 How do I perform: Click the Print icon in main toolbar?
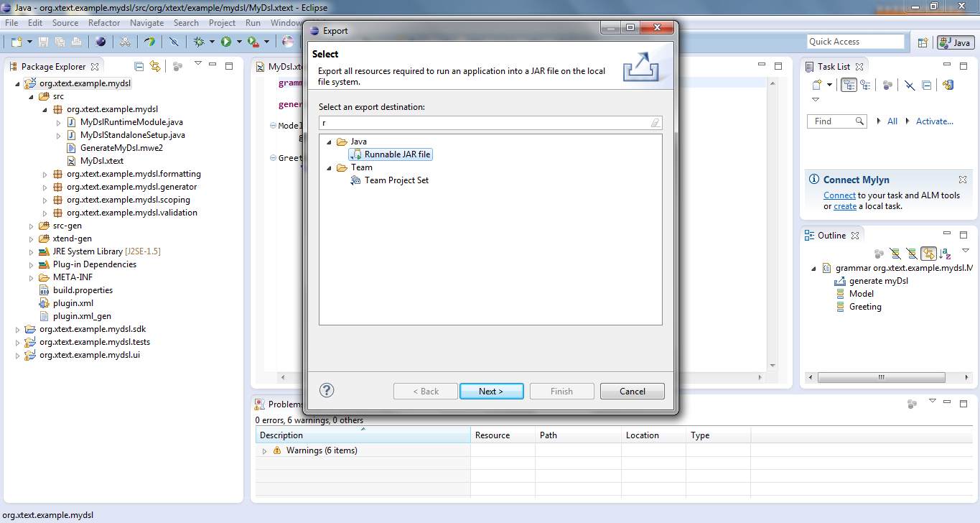75,42
